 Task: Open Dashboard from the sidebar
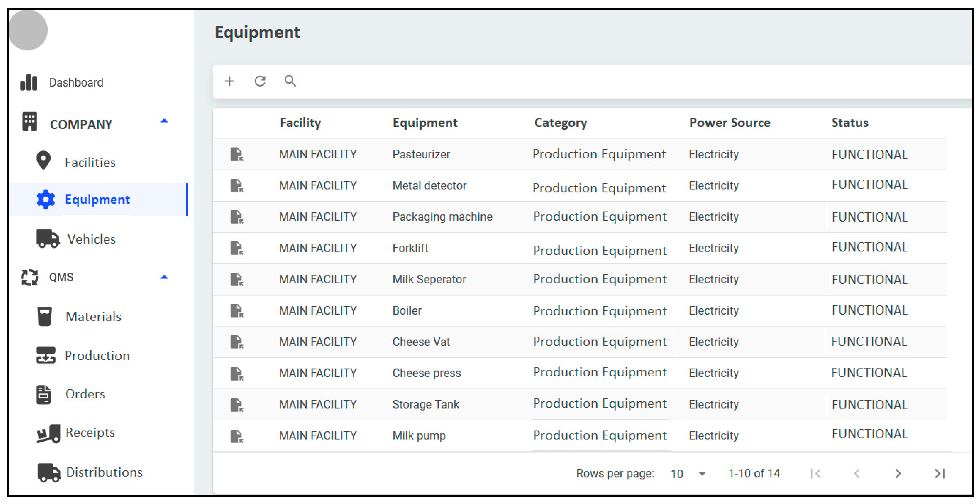tap(76, 83)
